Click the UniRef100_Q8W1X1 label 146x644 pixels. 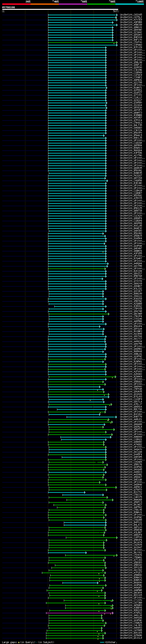point(131,27)
